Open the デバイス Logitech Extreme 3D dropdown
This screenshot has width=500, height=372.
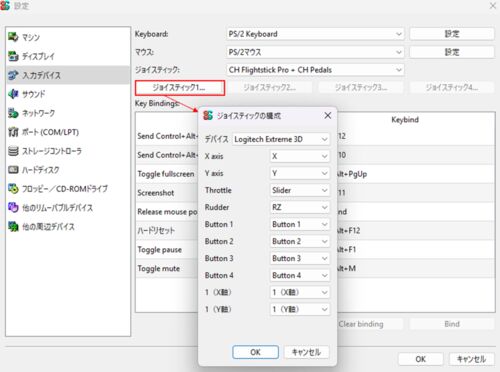pyautogui.click(x=281, y=139)
